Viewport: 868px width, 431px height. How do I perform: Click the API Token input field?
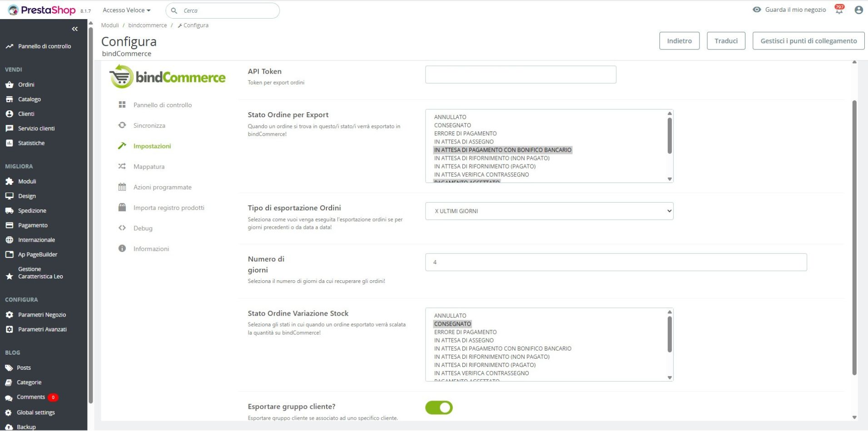coord(521,74)
